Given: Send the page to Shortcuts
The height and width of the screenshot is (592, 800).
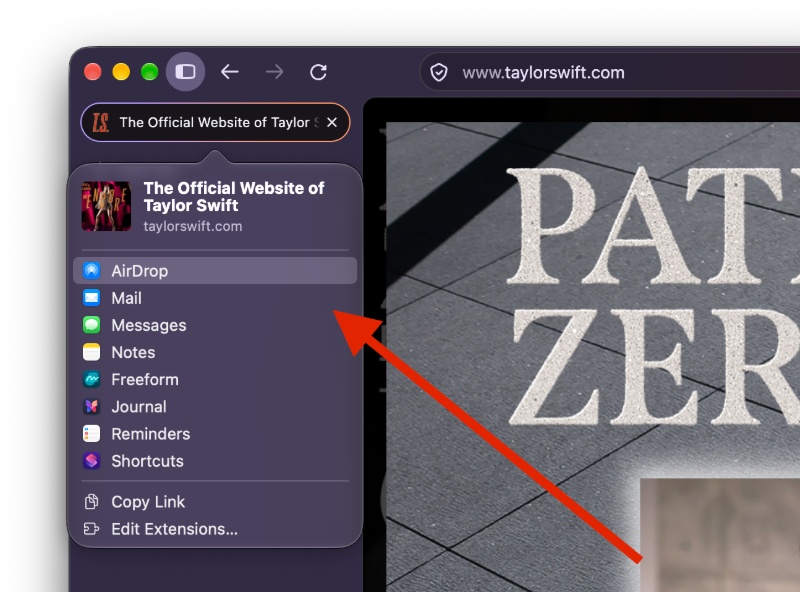Looking at the screenshot, I should pyautogui.click(x=215, y=461).
